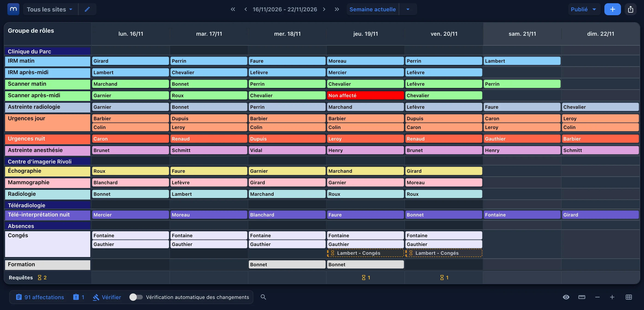Open the 91 affectations summary
Image resolution: width=644 pixels, height=310 pixels.
pyautogui.click(x=40, y=297)
